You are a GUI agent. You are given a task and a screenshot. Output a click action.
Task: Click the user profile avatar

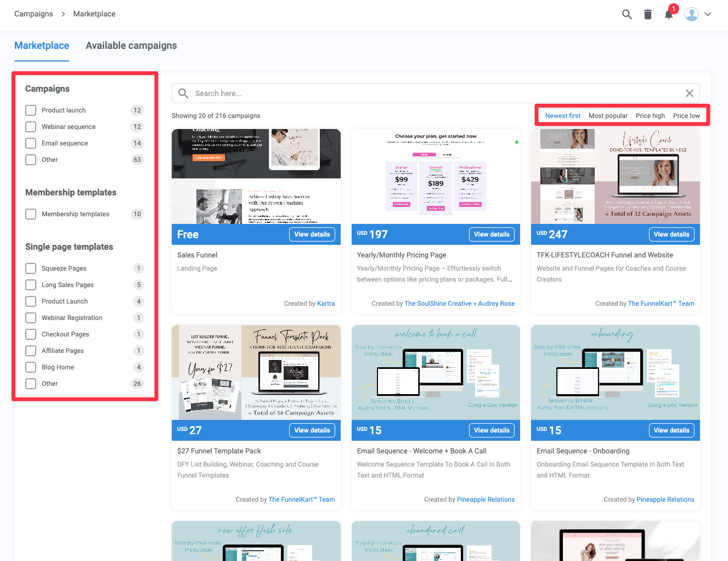pyautogui.click(x=691, y=14)
